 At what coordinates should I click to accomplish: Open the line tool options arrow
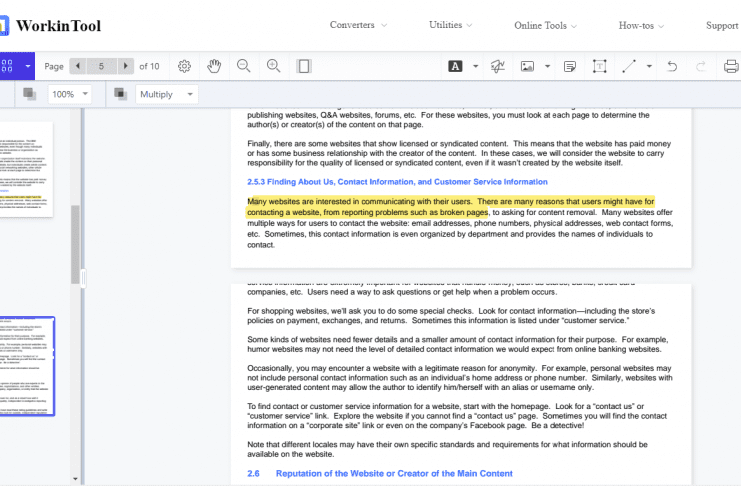click(x=649, y=66)
